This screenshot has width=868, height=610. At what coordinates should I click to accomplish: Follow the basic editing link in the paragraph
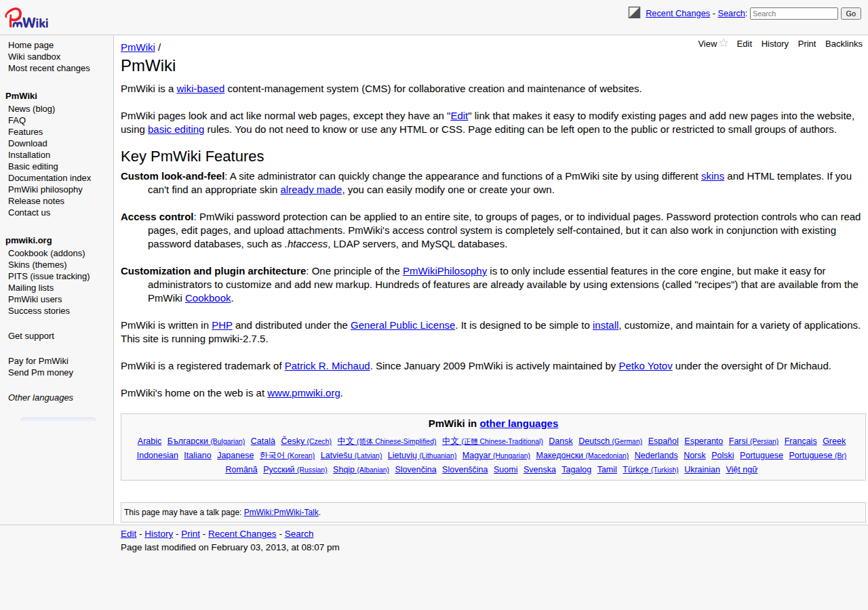click(x=176, y=129)
